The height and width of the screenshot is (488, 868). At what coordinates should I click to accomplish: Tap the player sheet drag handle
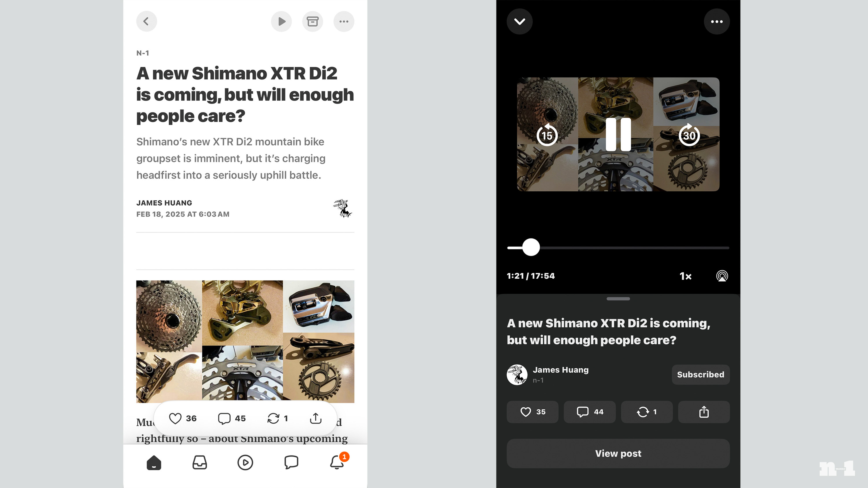[x=618, y=299]
